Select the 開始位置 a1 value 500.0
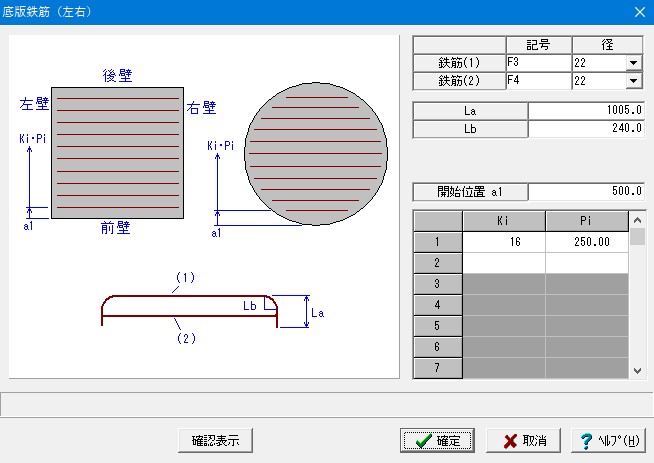 pyautogui.click(x=586, y=192)
